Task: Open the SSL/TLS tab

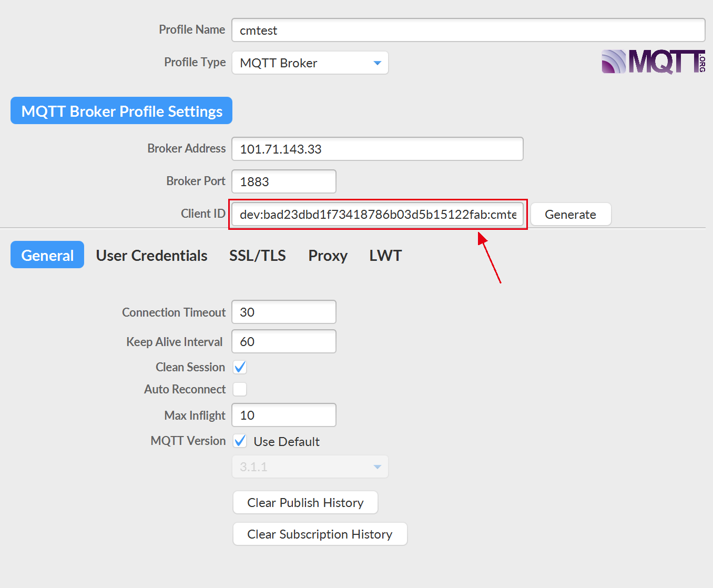Action: (257, 256)
